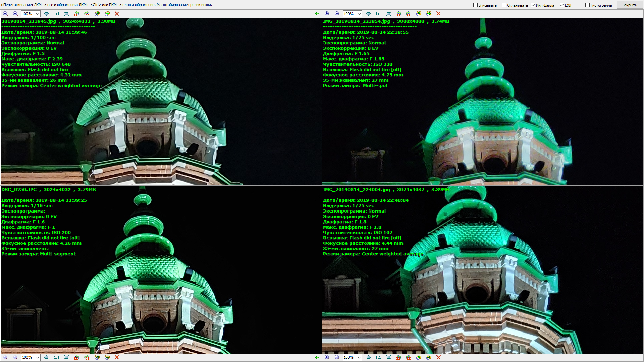This screenshot has width=644, height=362.
Task: Click file name text 20190814_213945.jpg
Action: (29, 21)
